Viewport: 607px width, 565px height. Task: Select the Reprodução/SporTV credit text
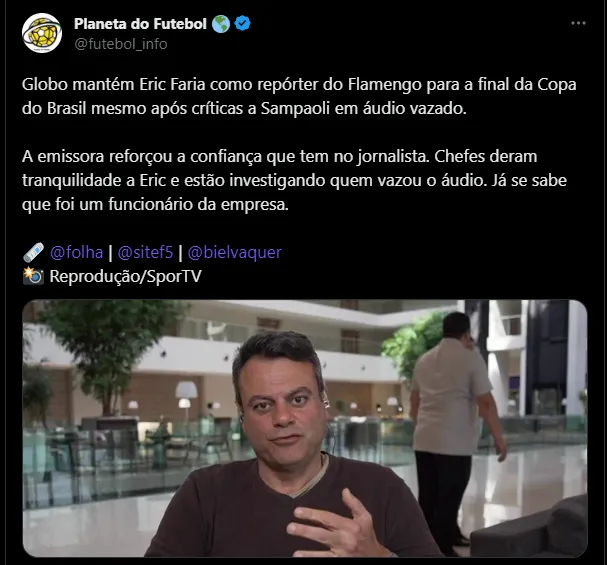[x=126, y=276]
